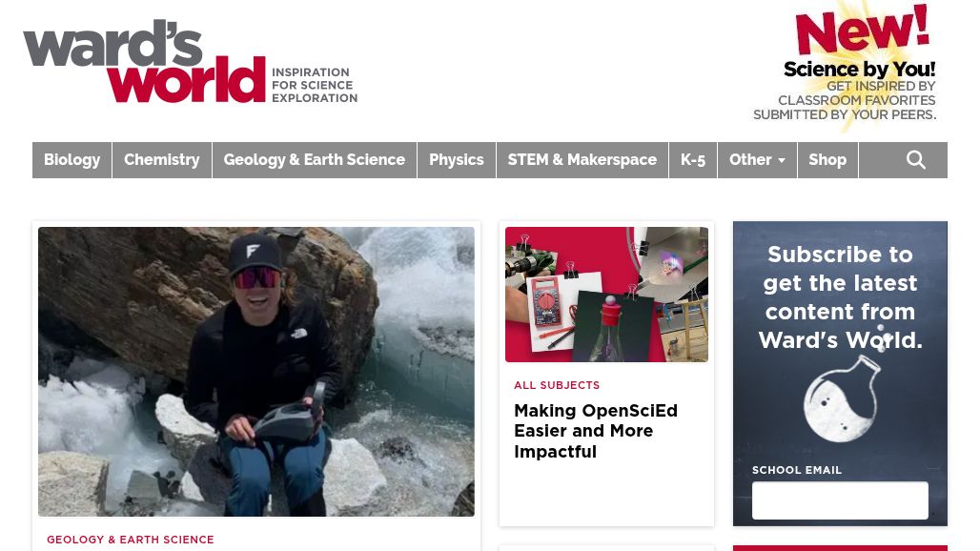Click the Subscribe to latest content heading
The width and height of the screenshot is (980, 551).
click(x=840, y=296)
